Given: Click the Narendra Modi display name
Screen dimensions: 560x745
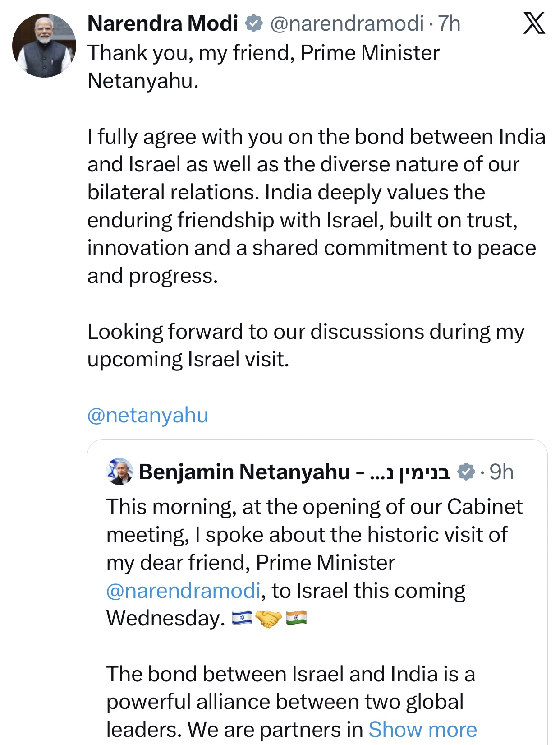Looking at the screenshot, I should [163, 23].
